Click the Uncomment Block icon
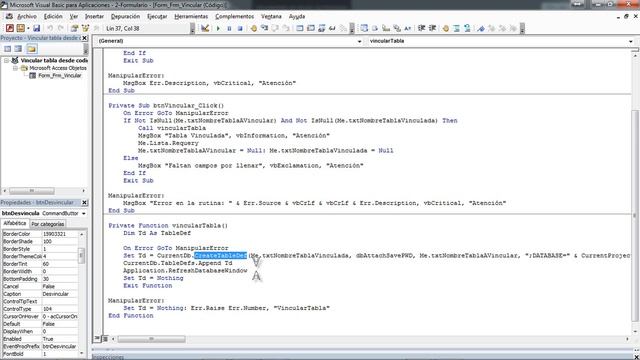Viewport: 640px width, 360px height. tap(467, 28)
